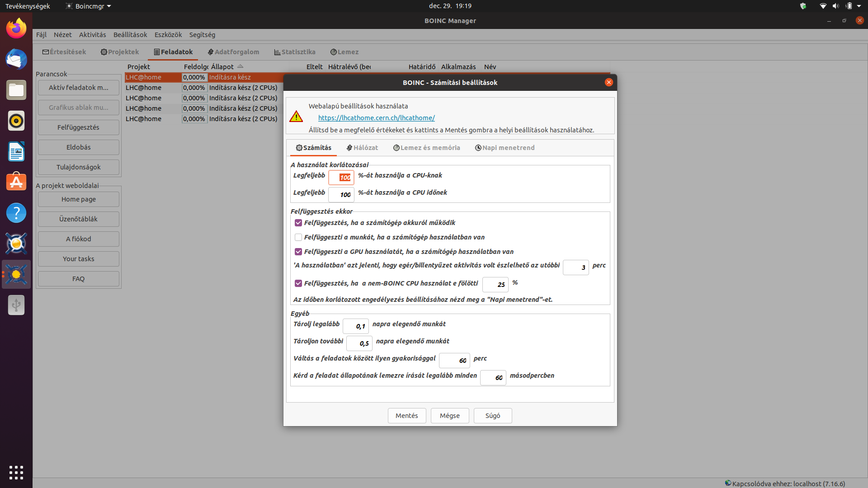Open Rhythmbox music player icon
The width and height of the screenshot is (868, 488).
coord(16,121)
